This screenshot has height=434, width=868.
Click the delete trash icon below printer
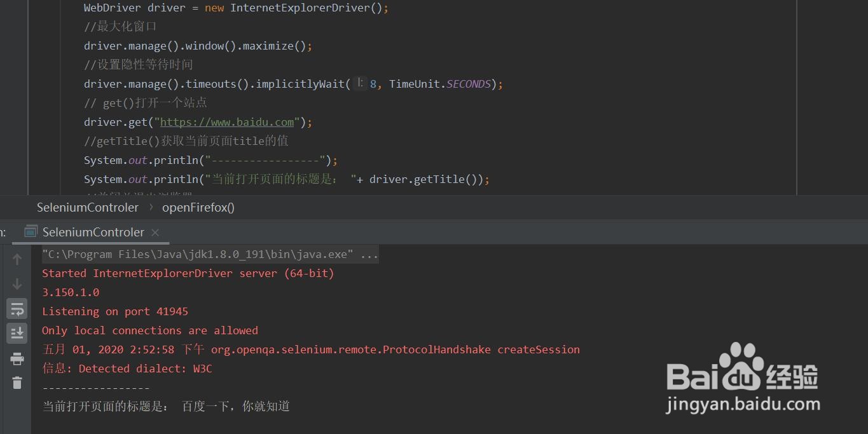(17, 383)
